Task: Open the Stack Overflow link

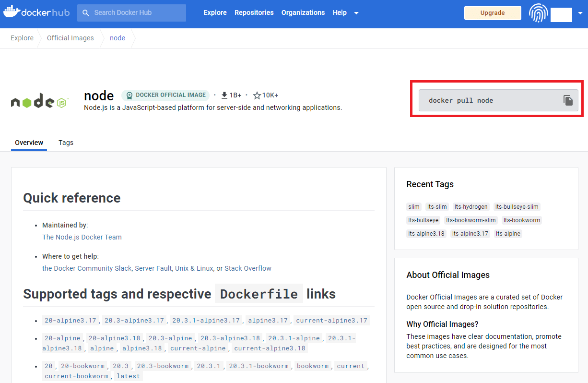Action: pos(248,268)
